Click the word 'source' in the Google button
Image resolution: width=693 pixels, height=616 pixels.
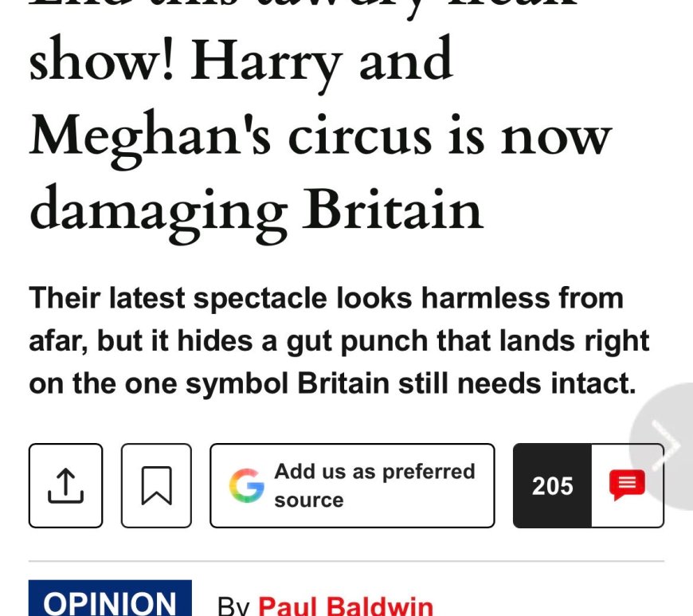point(308,500)
